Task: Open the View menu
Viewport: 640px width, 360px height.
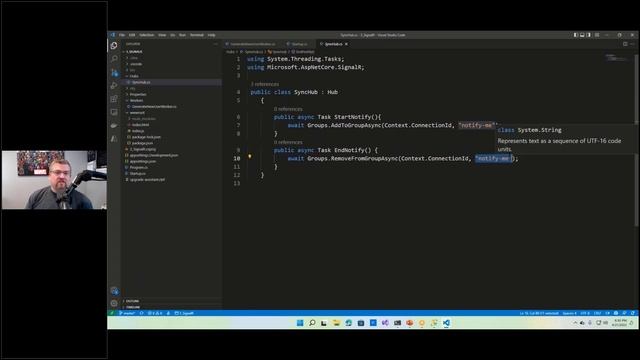Action: (162, 35)
